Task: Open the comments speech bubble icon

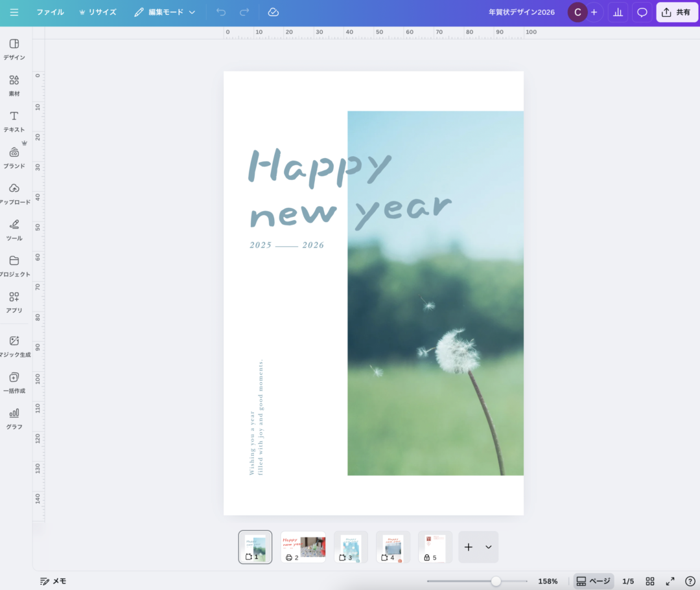Action: pyautogui.click(x=642, y=12)
